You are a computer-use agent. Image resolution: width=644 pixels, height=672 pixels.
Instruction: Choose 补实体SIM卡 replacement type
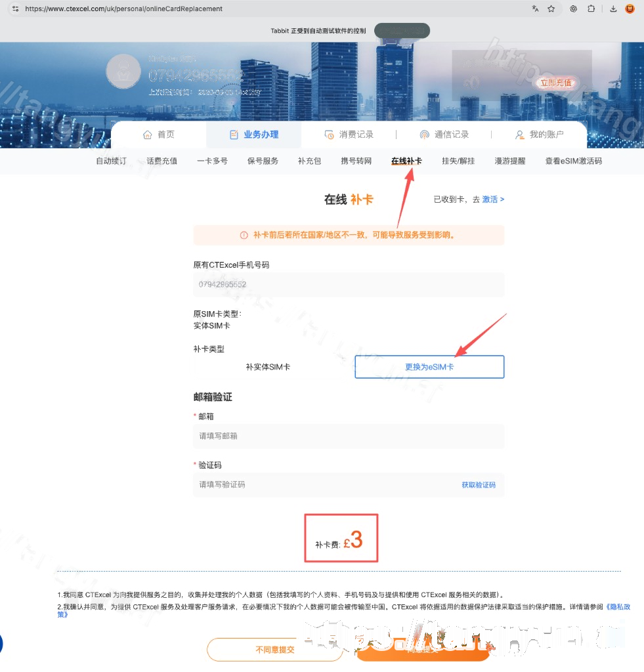[268, 367]
